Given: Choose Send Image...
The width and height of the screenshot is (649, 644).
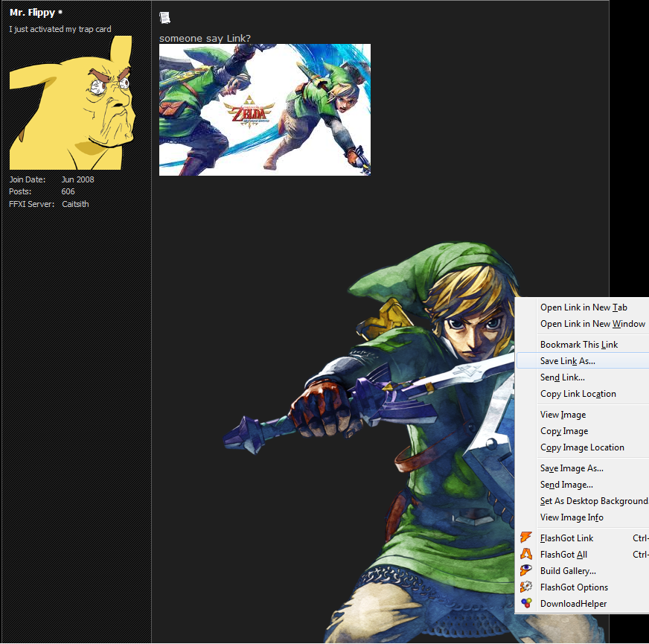Looking at the screenshot, I should click(583, 485).
